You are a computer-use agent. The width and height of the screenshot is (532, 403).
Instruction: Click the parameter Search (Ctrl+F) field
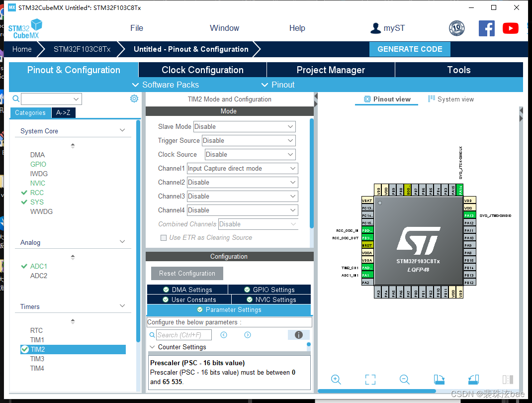coord(184,335)
